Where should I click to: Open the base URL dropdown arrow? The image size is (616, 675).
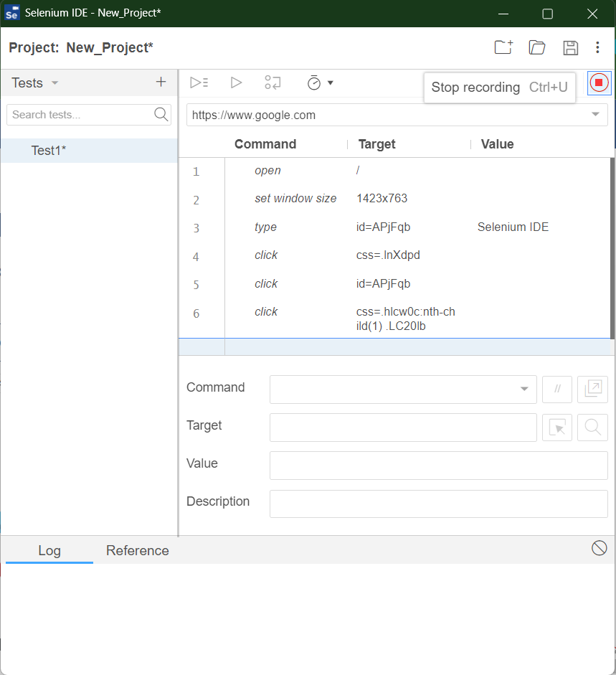(595, 115)
